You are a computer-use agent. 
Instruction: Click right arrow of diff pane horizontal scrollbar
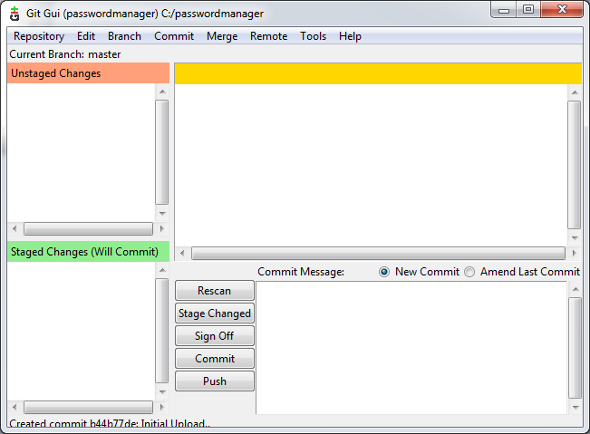tap(574, 253)
